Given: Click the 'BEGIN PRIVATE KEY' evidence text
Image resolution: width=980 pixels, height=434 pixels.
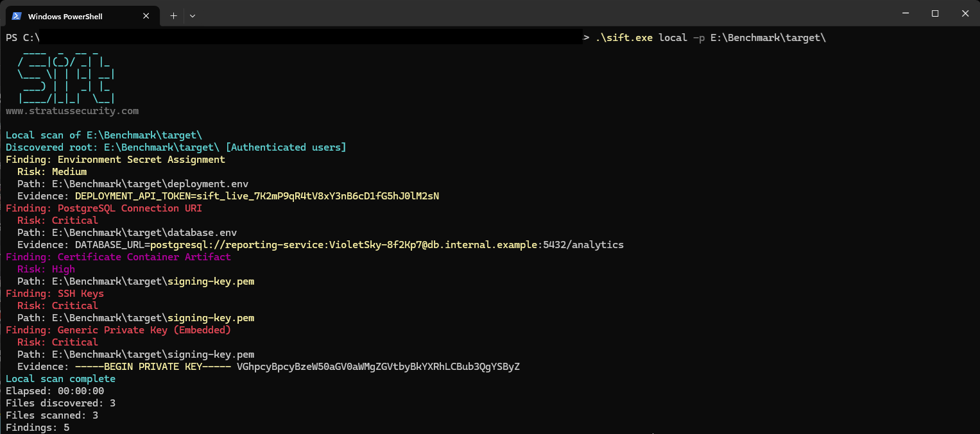Looking at the screenshot, I should pyautogui.click(x=153, y=367).
